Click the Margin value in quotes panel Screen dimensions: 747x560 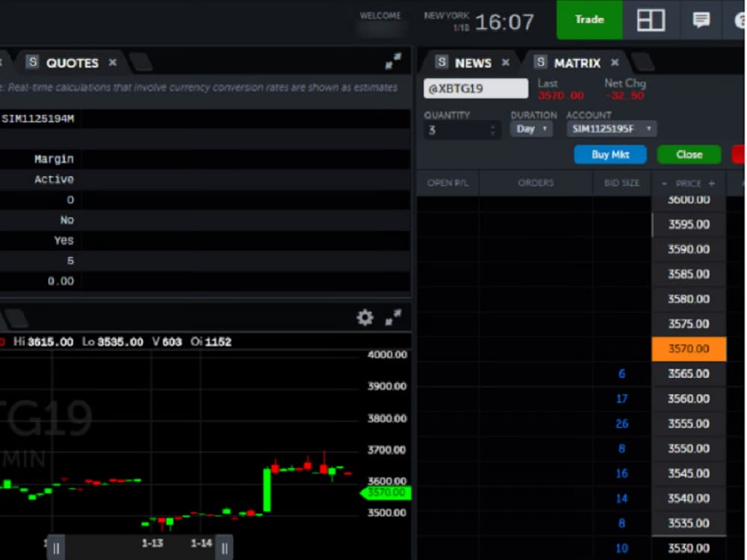54,159
